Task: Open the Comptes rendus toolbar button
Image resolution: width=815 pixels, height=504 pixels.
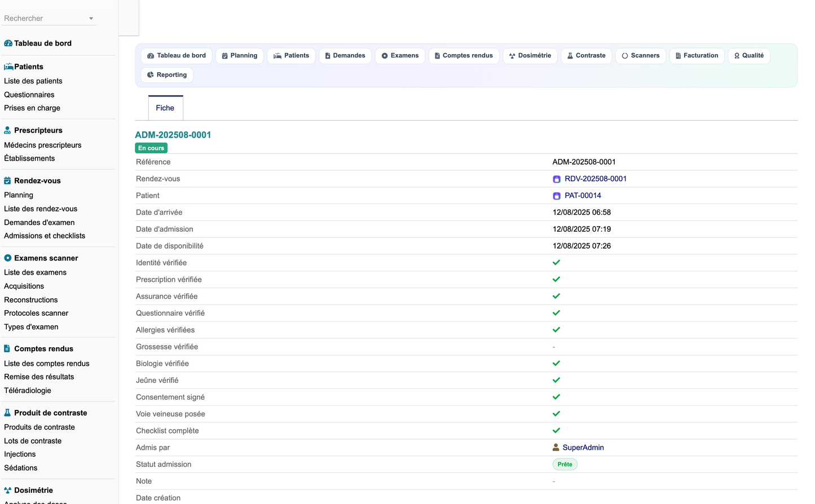Action: coord(464,56)
